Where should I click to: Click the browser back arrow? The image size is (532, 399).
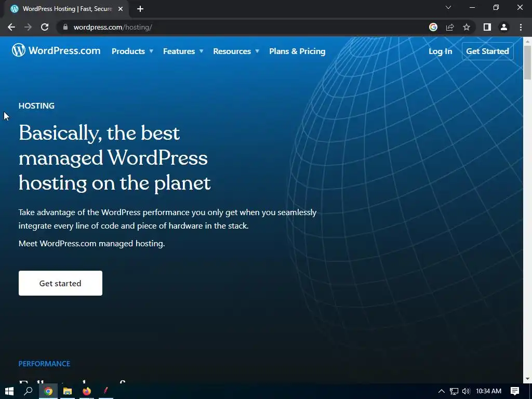click(11, 27)
